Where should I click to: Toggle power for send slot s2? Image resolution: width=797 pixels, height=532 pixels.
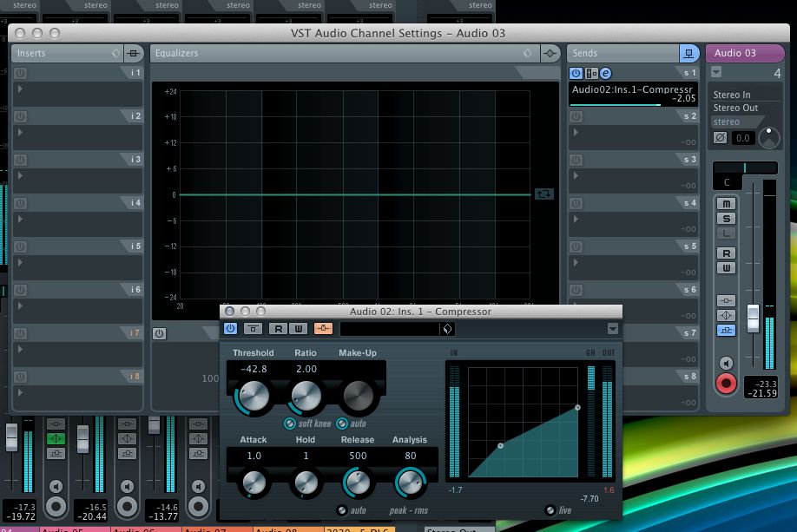click(576, 116)
